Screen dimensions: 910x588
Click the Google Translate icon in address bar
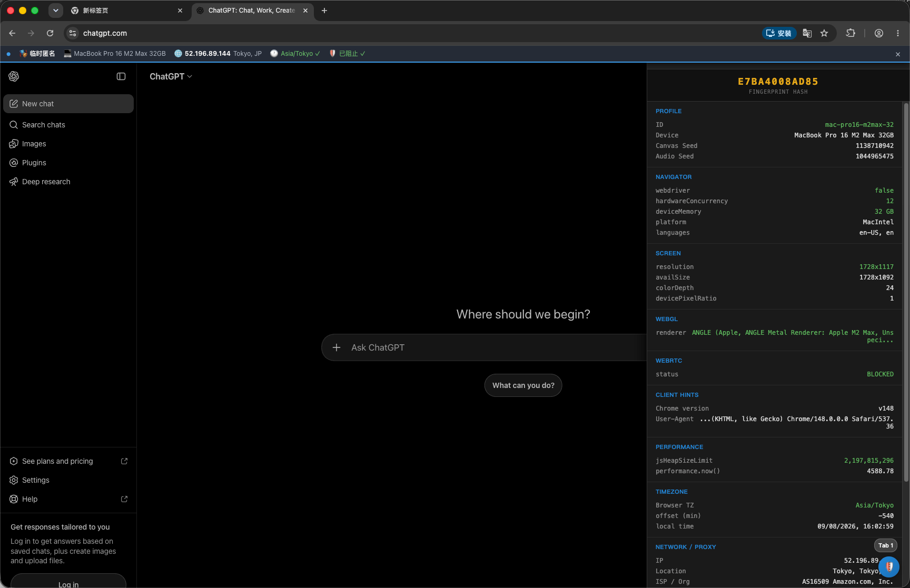[x=807, y=33]
